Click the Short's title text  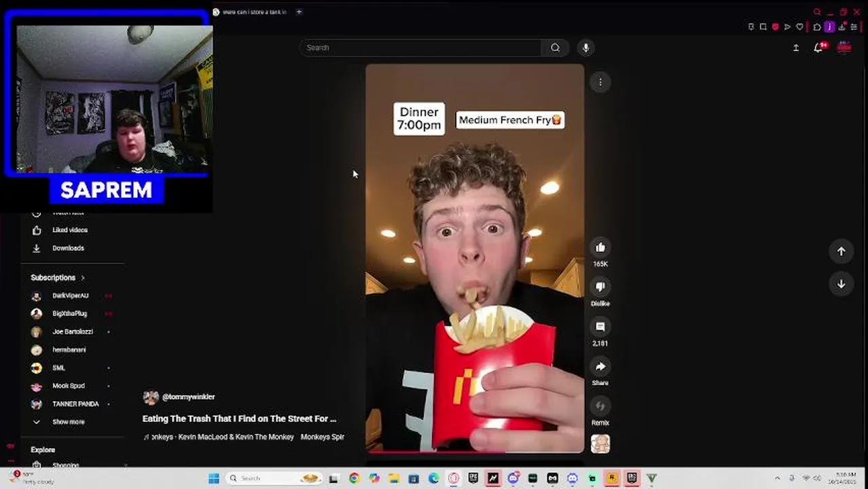tap(239, 419)
